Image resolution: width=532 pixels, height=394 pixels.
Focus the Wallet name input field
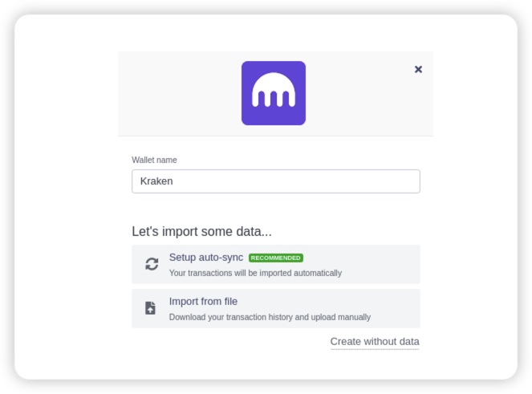click(x=275, y=181)
